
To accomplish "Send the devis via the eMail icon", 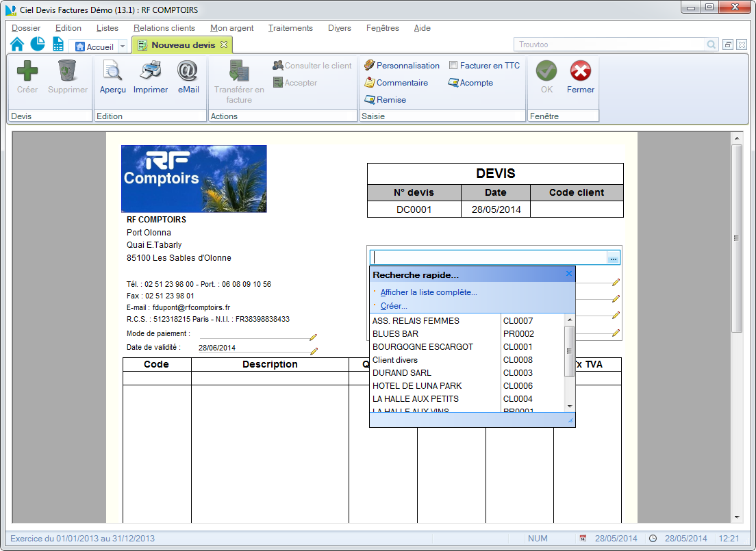I will 188,75.
